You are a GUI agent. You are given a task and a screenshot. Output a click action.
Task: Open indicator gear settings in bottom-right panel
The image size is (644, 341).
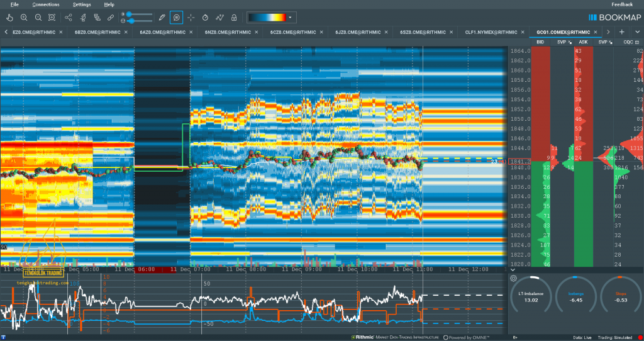pyautogui.click(x=514, y=278)
